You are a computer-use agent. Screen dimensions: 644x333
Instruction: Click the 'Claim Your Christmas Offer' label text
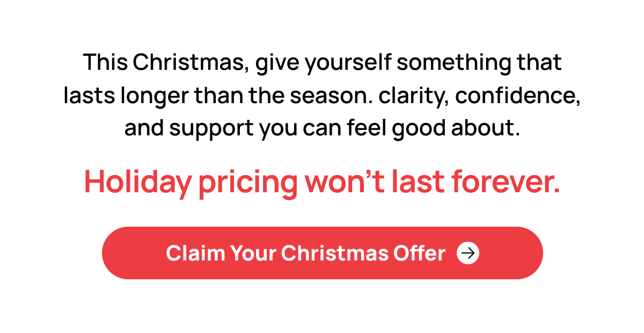tap(305, 252)
